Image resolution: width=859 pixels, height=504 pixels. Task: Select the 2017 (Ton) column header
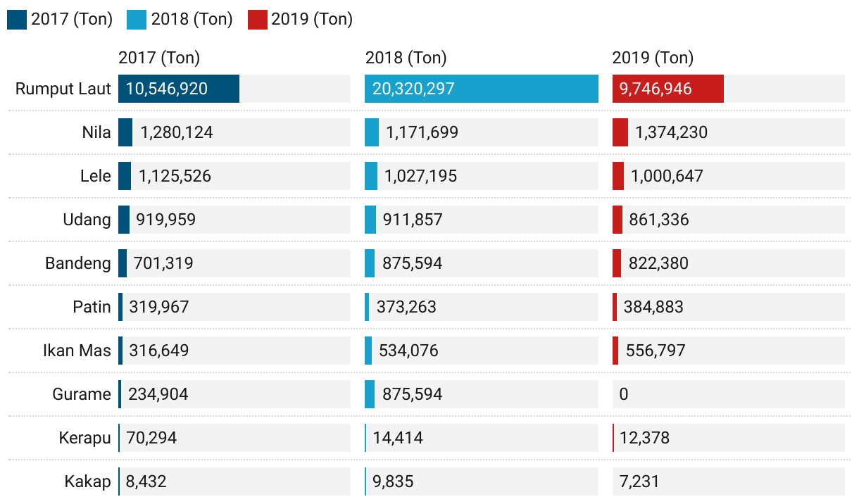tap(159, 58)
